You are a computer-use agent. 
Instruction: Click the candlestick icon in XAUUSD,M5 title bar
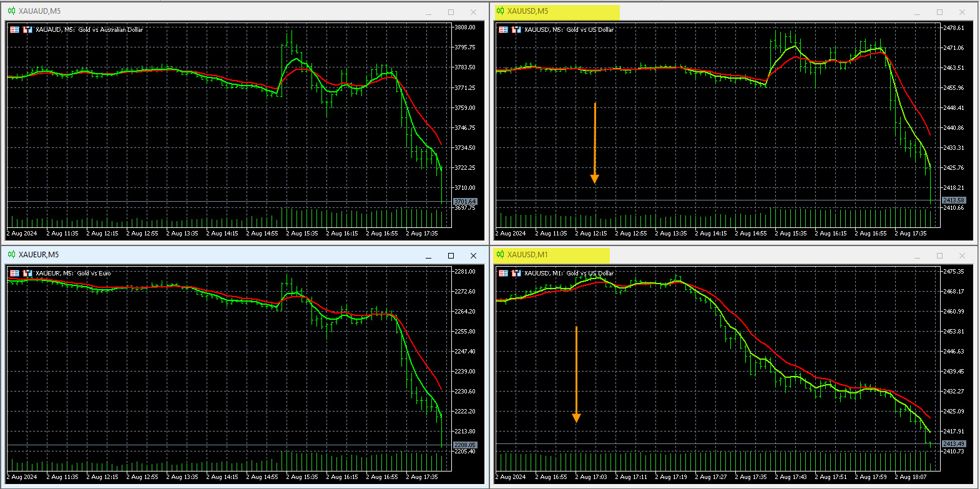(x=500, y=11)
